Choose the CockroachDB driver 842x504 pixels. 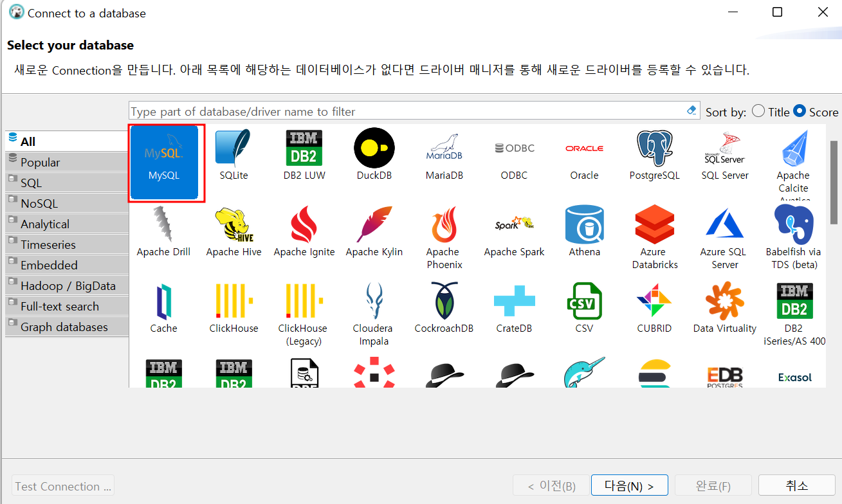click(444, 308)
